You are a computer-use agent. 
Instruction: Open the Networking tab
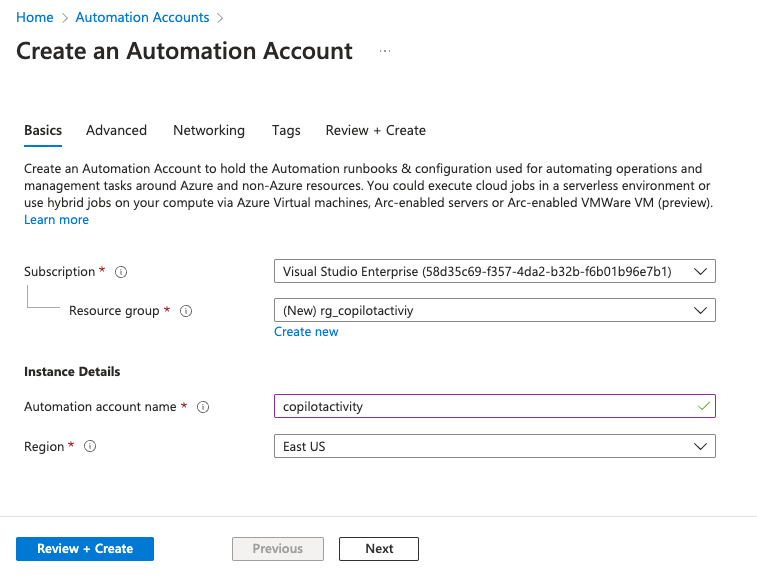[x=208, y=130]
